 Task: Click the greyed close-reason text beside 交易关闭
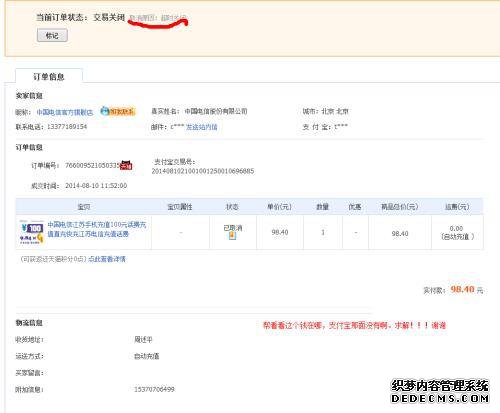coord(158,18)
